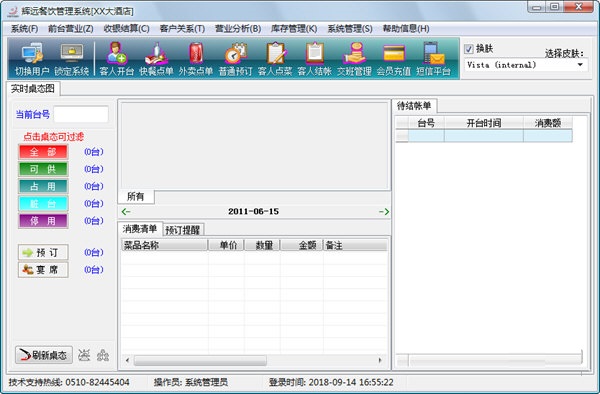This screenshot has height=394, width=600.
Task: Open 会员充值 member recharge
Action: pos(394,58)
